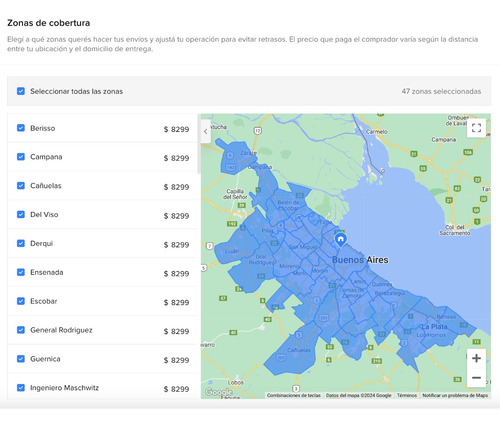Viewport: 500px width, 428px height.
Task: Click the 'Zárate' zone on the map
Action: tap(249, 153)
